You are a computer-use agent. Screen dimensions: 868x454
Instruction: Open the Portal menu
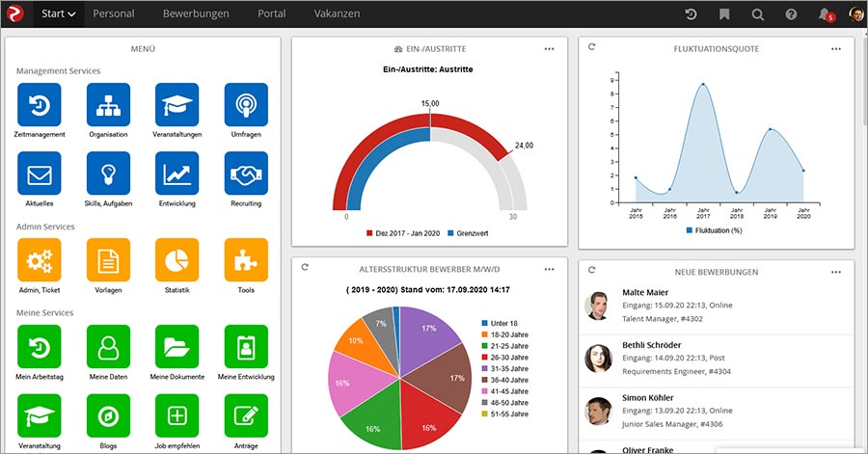(x=272, y=13)
